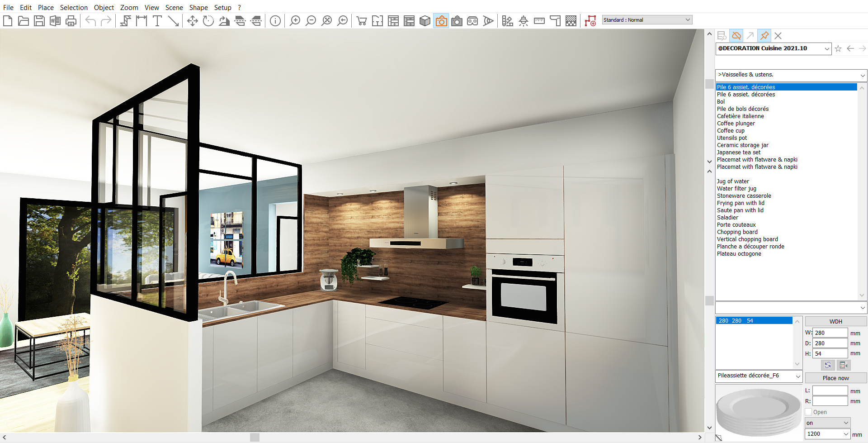Click the Place now button

[x=835, y=378]
